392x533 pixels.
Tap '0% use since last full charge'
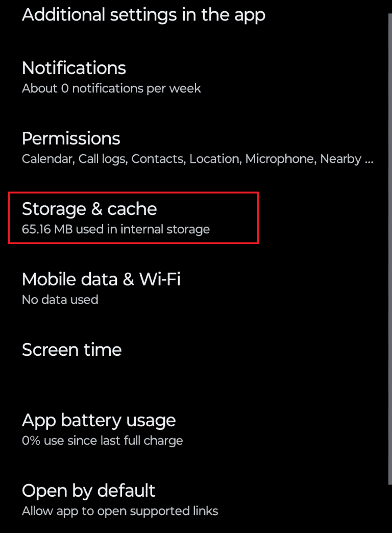pos(102,440)
